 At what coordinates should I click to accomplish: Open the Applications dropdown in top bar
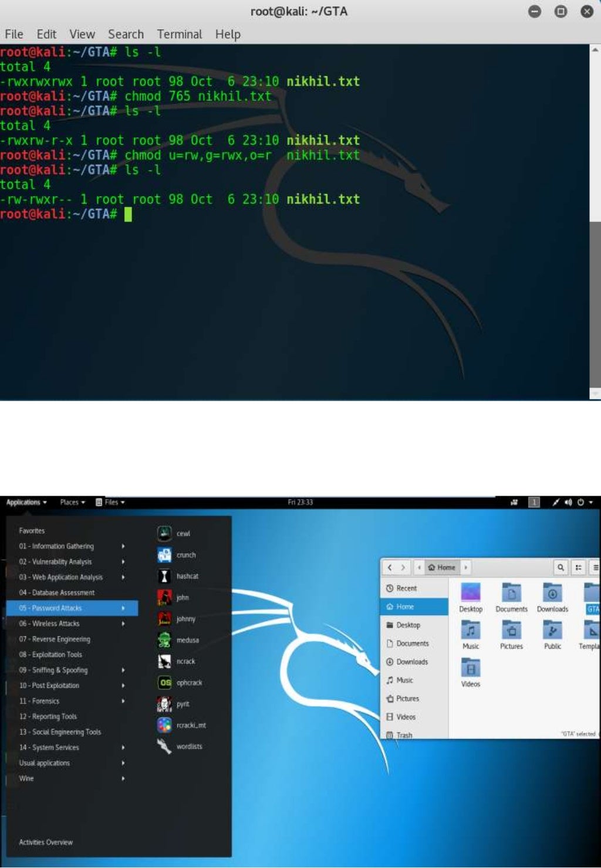(26, 502)
